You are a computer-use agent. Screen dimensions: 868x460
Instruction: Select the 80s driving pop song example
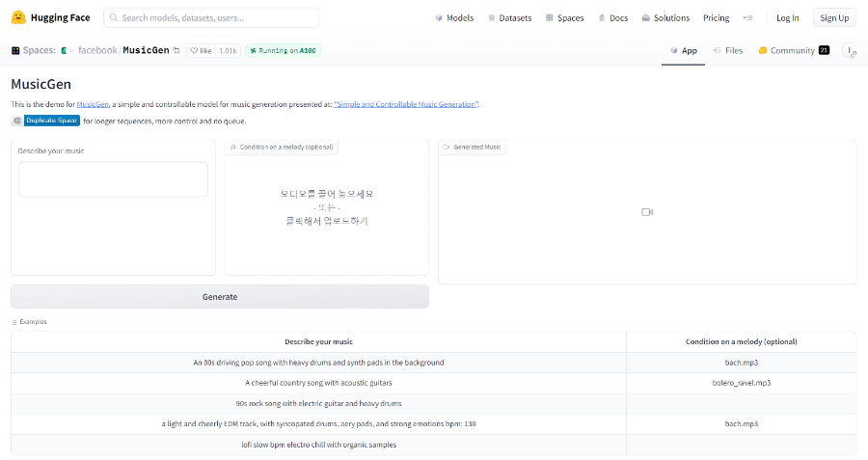[318, 363]
